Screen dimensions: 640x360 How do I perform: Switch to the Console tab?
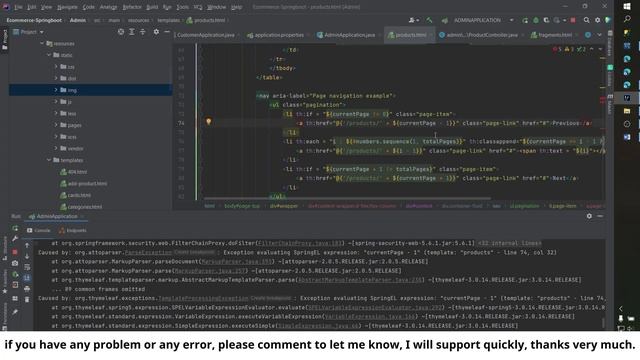(39, 230)
